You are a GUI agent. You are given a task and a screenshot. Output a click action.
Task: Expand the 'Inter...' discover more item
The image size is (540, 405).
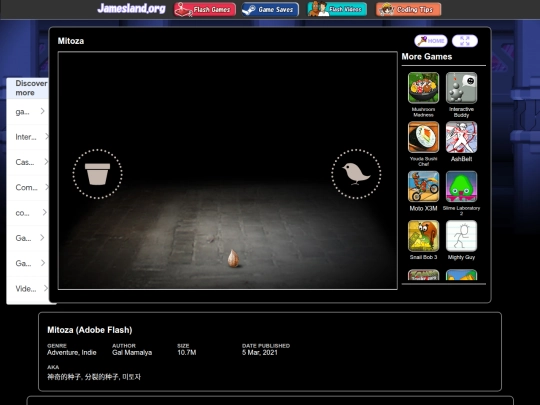(29, 137)
